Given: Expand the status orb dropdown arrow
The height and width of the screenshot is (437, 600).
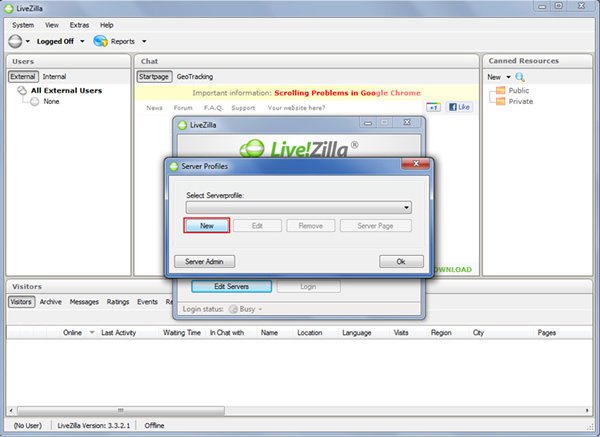Looking at the screenshot, I should 28,41.
